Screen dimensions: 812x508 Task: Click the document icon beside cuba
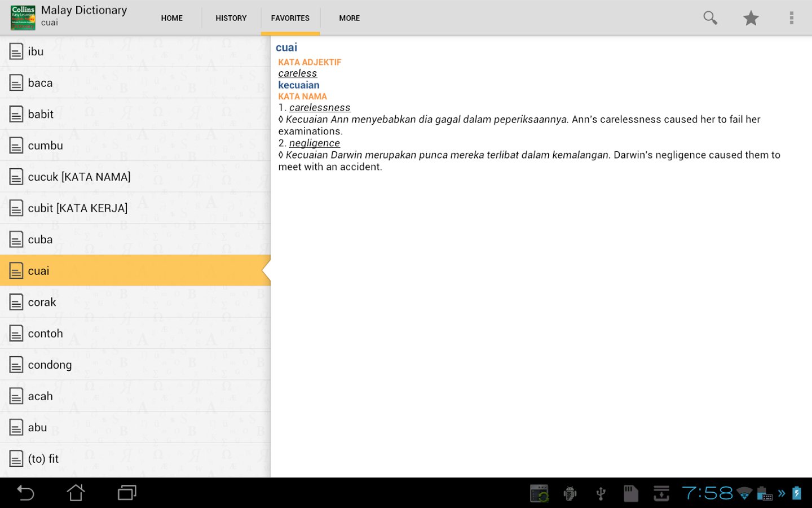click(16, 239)
